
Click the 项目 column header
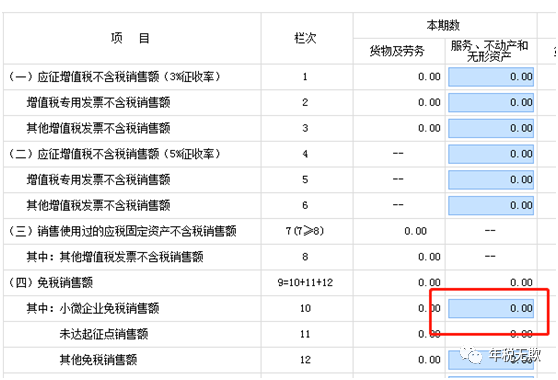tap(130, 38)
